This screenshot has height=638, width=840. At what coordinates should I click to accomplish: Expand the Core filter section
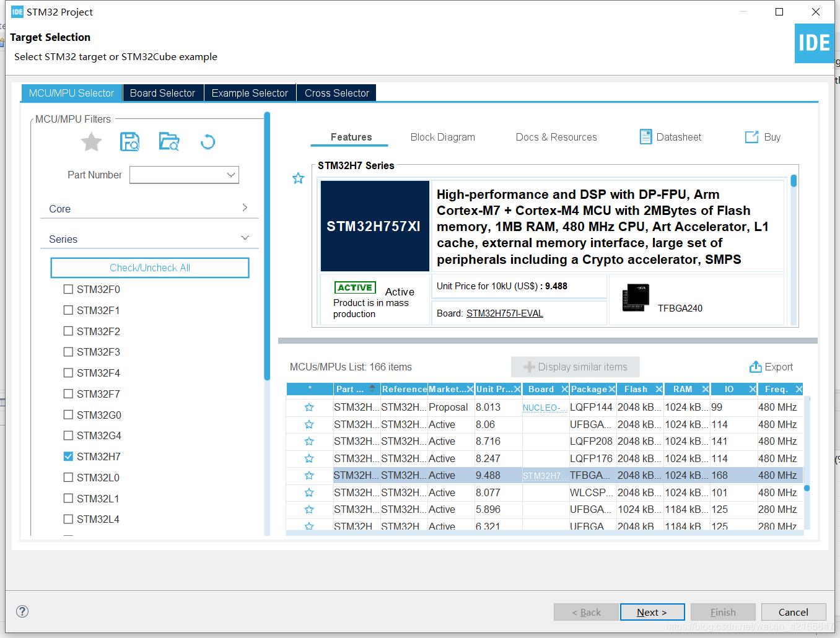coord(149,208)
